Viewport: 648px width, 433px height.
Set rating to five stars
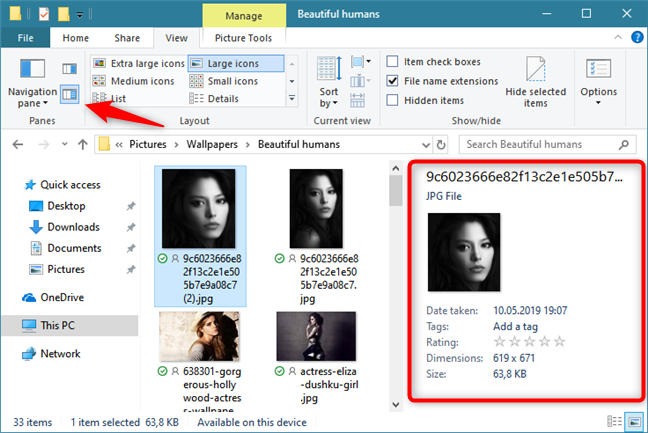click(560, 342)
